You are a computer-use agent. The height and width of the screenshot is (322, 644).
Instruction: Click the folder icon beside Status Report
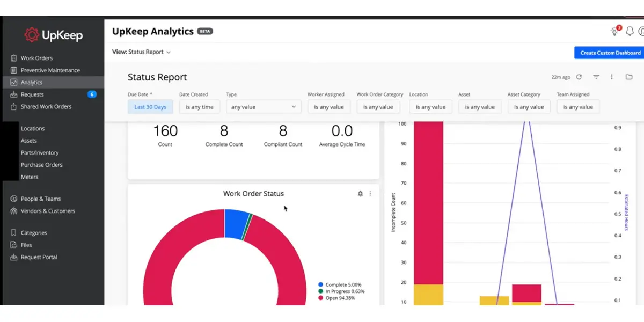pyautogui.click(x=629, y=77)
